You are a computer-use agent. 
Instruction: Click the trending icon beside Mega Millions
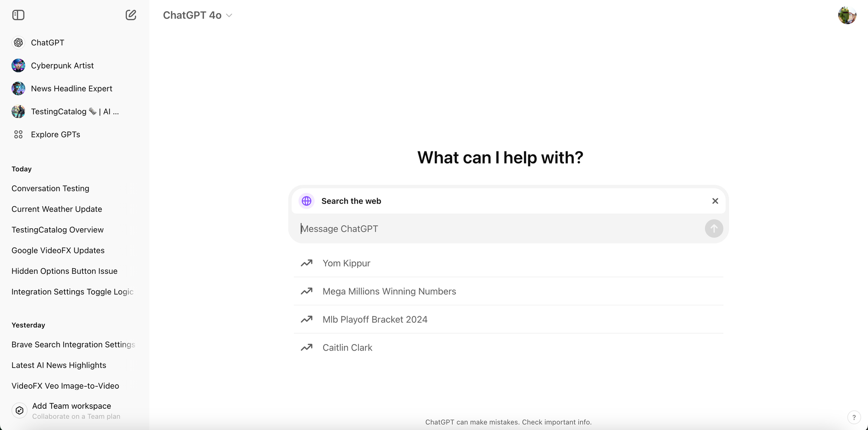click(307, 291)
